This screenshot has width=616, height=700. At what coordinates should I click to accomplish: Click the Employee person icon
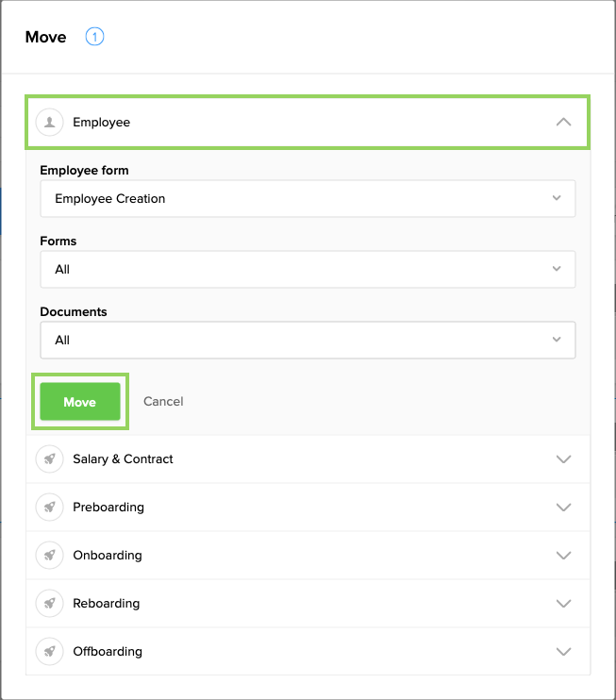(49, 122)
